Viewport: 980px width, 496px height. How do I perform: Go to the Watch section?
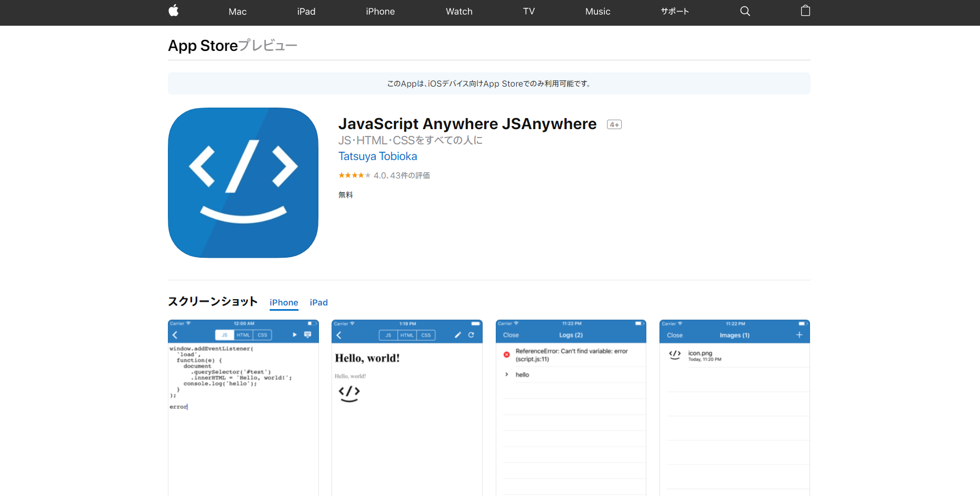pos(459,12)
